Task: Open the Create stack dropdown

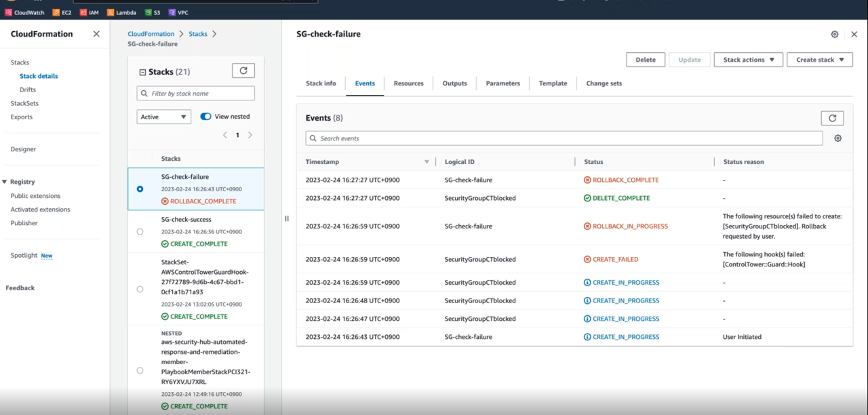Action: [x=819, y=60]
